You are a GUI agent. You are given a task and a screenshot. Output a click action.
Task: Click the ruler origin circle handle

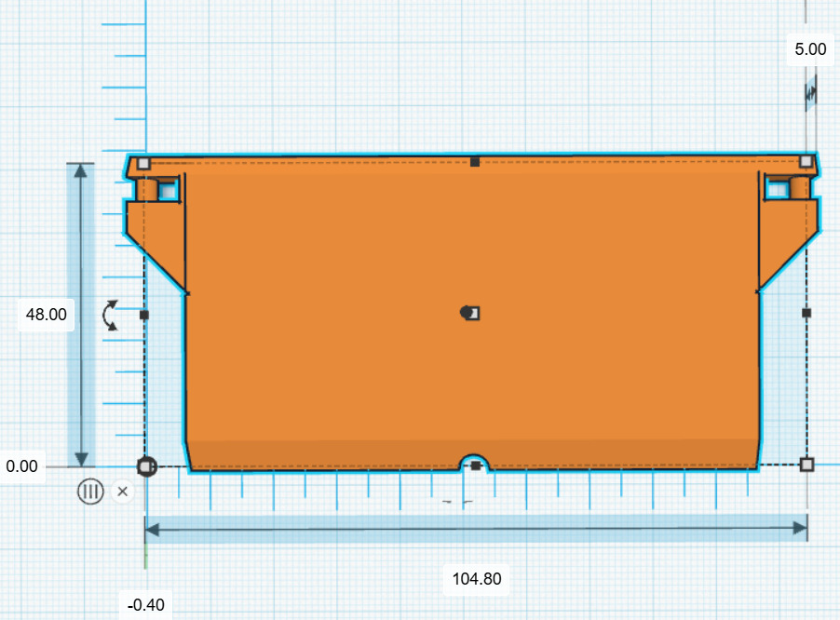coord(147,466)
